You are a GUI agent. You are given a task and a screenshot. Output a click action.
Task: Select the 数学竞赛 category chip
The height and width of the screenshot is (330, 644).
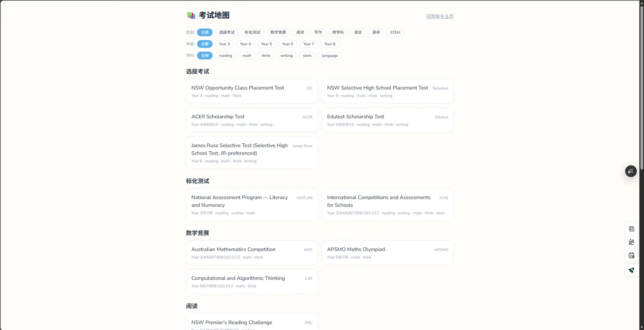pos(278,33)
